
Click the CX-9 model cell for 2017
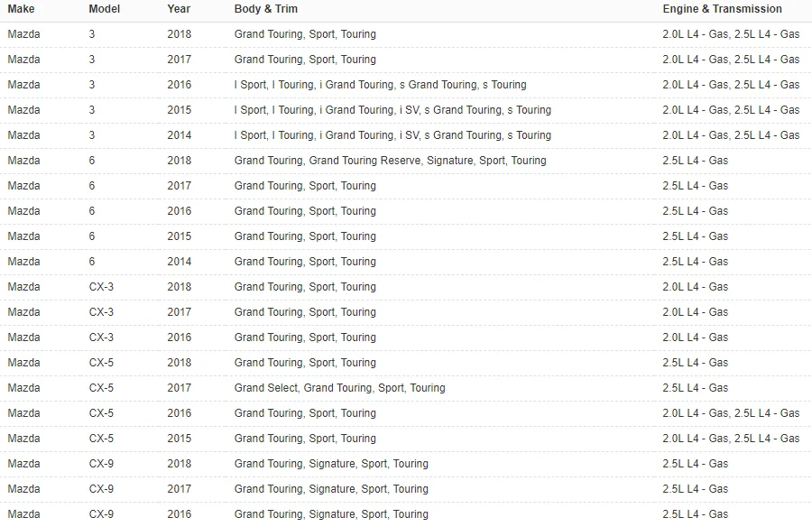point(101,489)
